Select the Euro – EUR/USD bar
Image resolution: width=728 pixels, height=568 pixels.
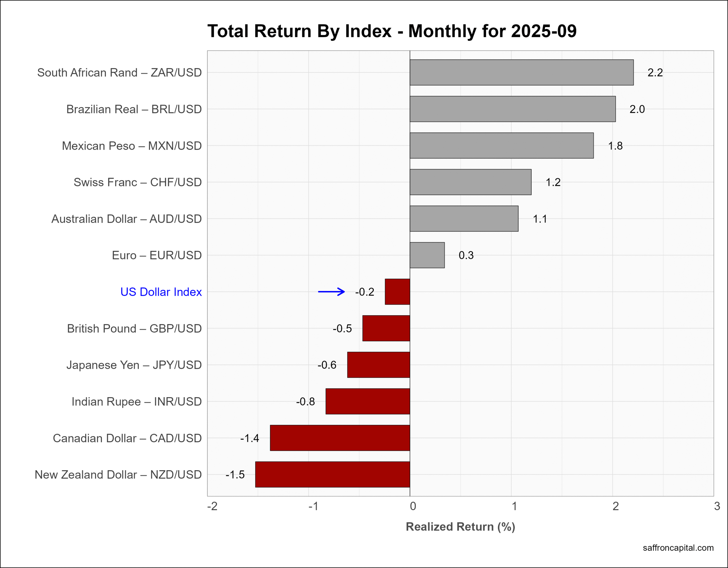427,255
